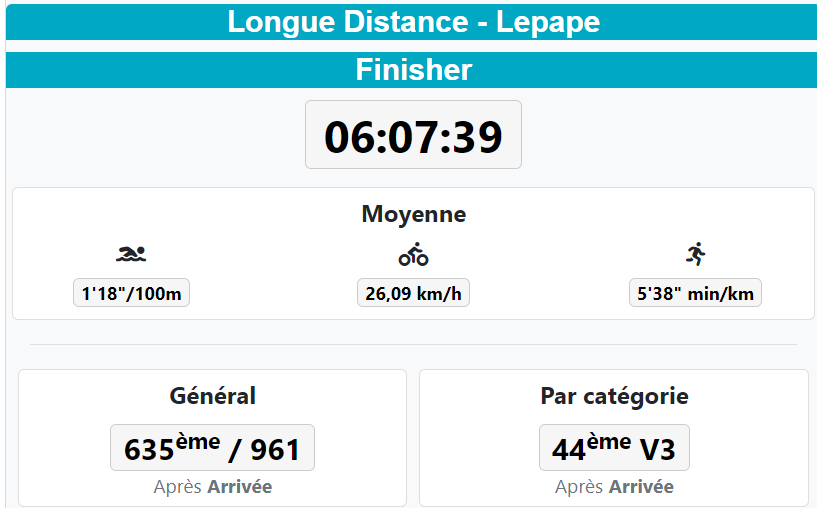Click the Général card title
The height and width of the screenshot is (508, 817).
pyautogui.click(x=213, y=395)
